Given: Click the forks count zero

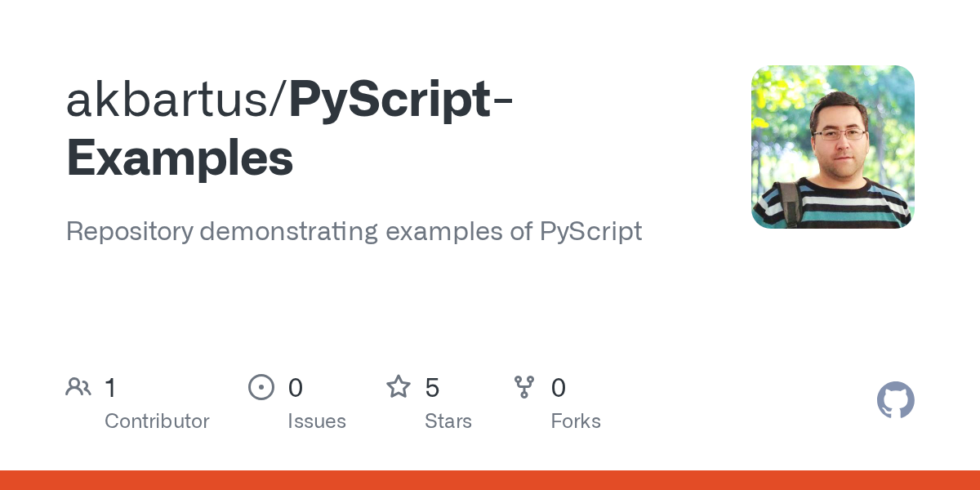Looking at the screenshot, I should 559,388.
